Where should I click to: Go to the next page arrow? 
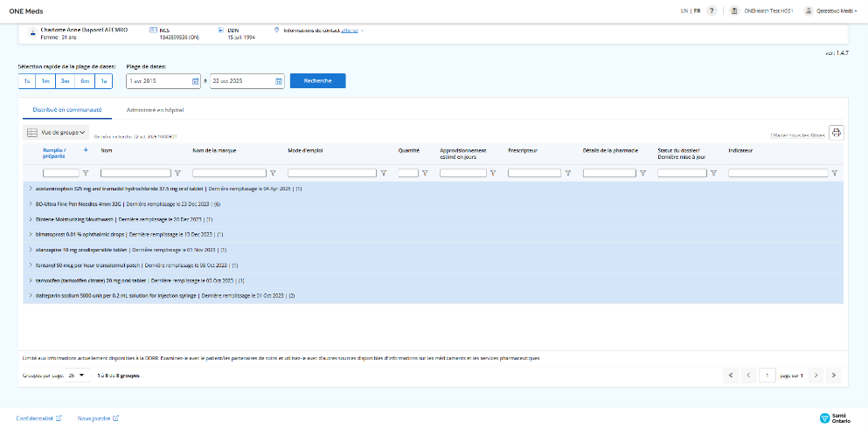pyautogui.click(x=816, y=376)
